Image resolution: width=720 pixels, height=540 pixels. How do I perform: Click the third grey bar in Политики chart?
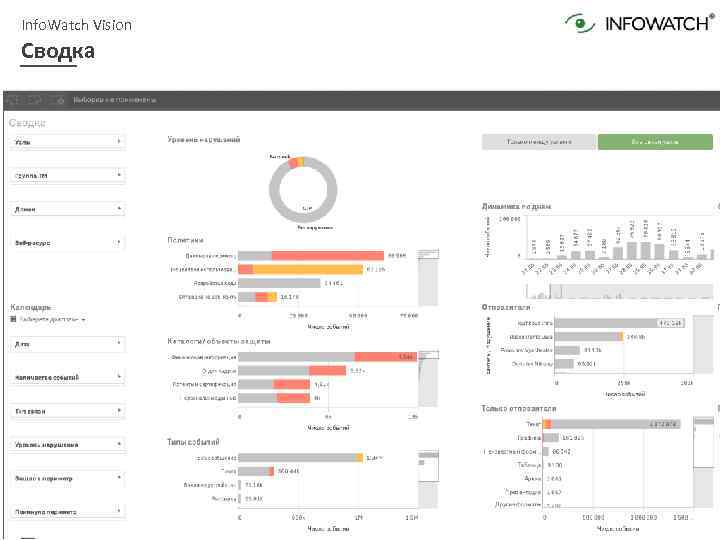click(x=279, y=283)
